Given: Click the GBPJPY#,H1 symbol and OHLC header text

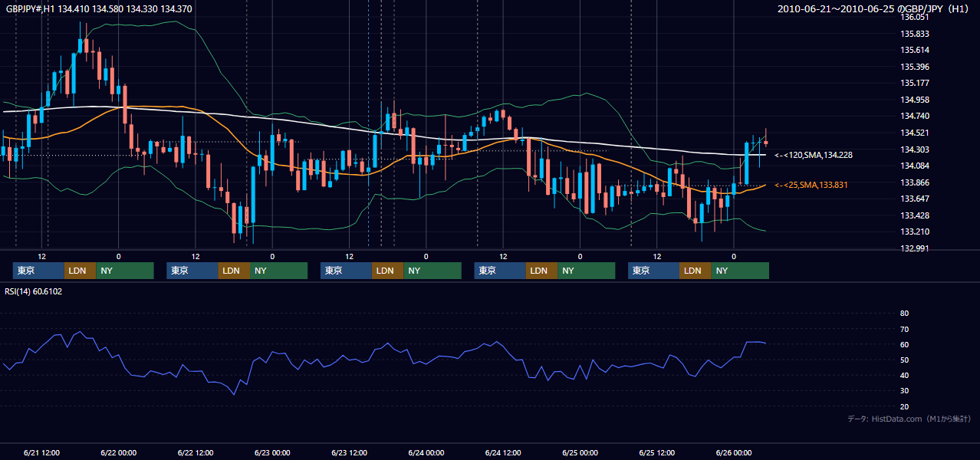Looking at the screenshot, I should coord(99,9).
